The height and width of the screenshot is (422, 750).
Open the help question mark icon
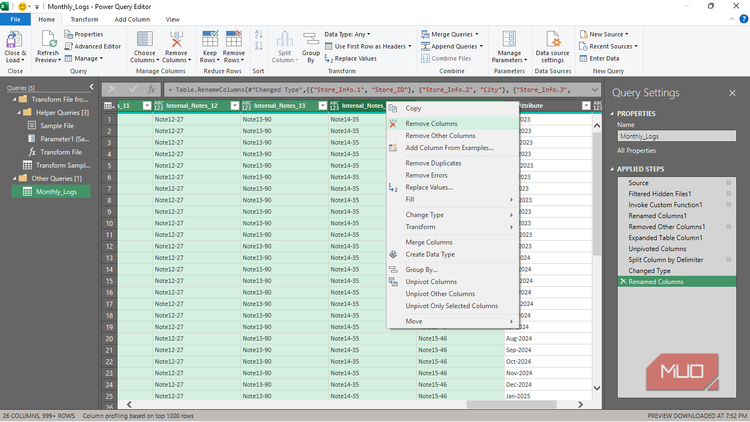coord(743,19)
